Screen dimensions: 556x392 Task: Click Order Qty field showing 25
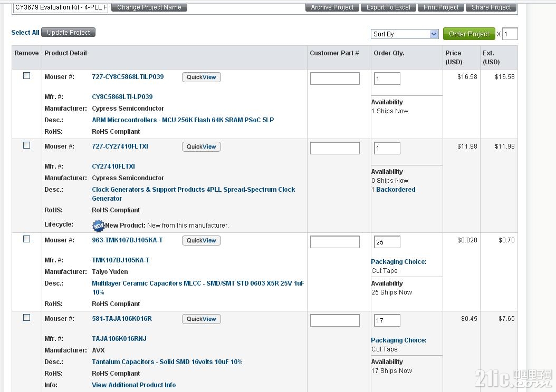click(387, 242)
